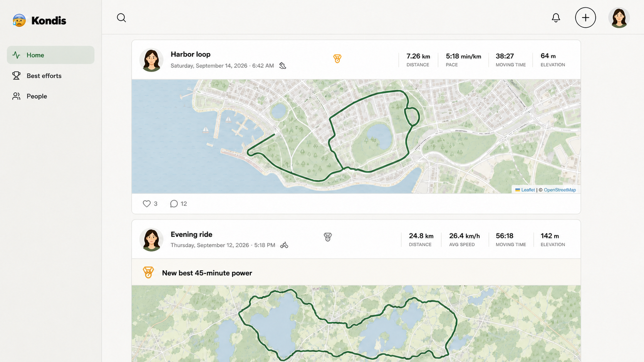Screen dimensions: 644x362
Task: Open the notifications bell
Action: 556,18
